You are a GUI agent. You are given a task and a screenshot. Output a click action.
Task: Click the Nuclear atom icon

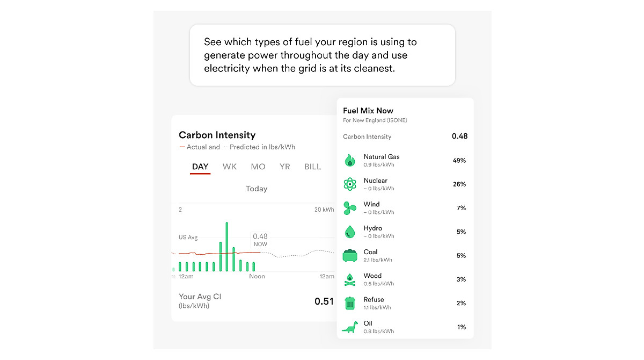pyautogui.click(x=350, y=184)
